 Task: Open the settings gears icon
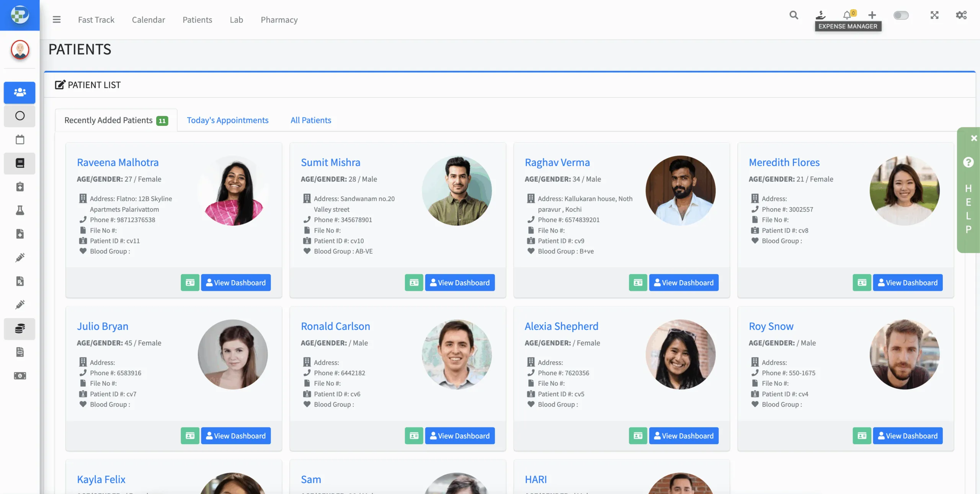click(x=961, y=15)
